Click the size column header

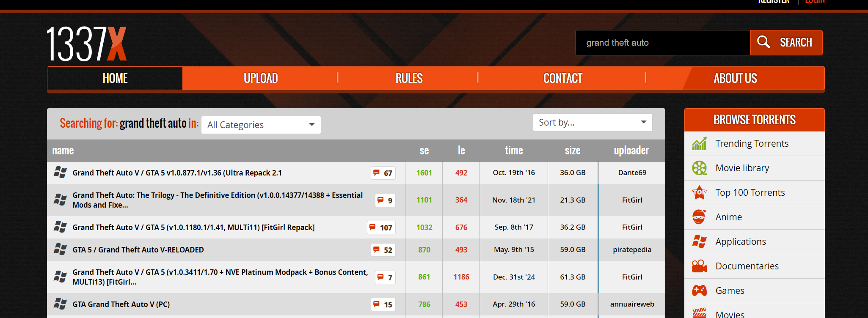pos(573,151)
